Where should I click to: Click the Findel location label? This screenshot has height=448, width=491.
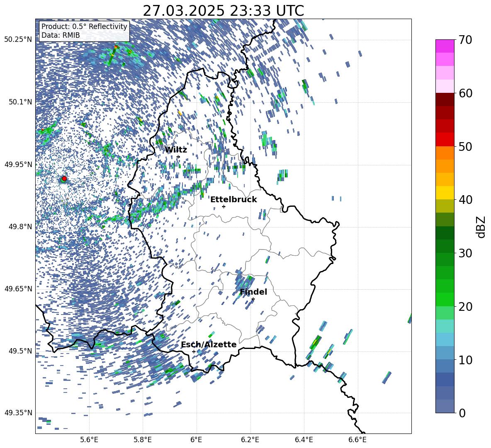point(253,292)
